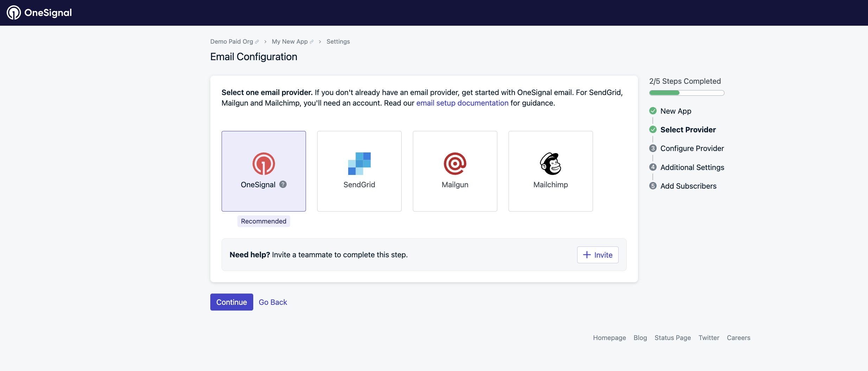Click step 4 number badge
The height and width of the screenshot is (371, 868).
pos(653,167)
